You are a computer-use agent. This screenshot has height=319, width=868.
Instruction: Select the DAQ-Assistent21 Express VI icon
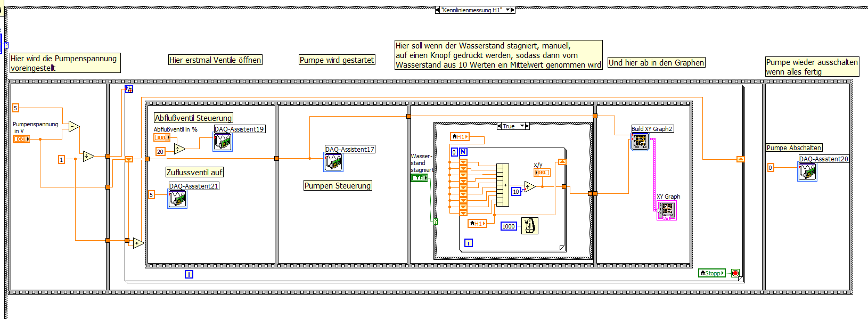point(177,199)
